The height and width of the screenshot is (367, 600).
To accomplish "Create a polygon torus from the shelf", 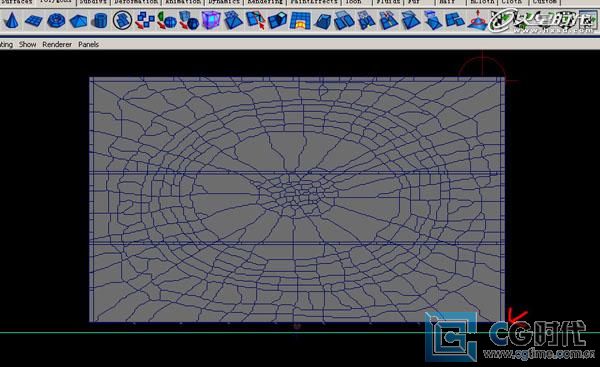I will coord(56,20).
